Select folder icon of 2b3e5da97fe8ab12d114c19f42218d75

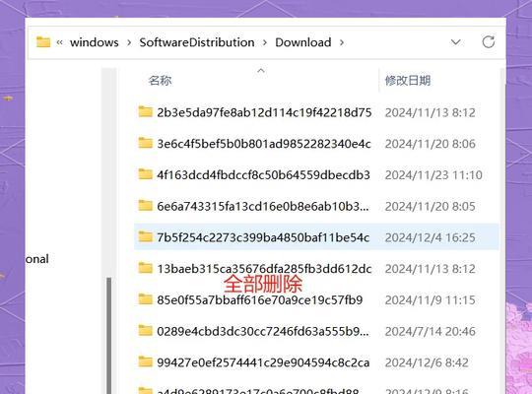tap(146, 111)
